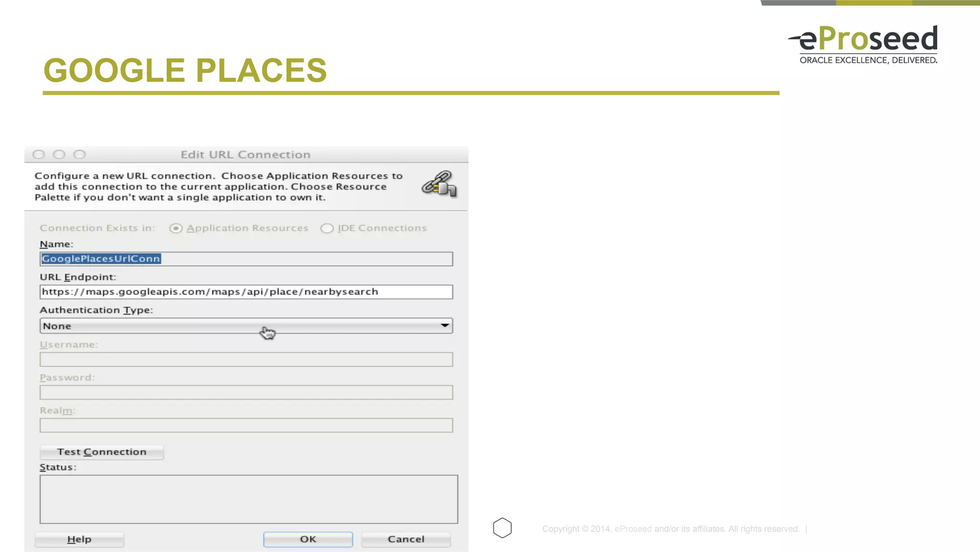Click the Password input field
The width and height of the screenshot is (980, 552).
[x=246, y=393]
